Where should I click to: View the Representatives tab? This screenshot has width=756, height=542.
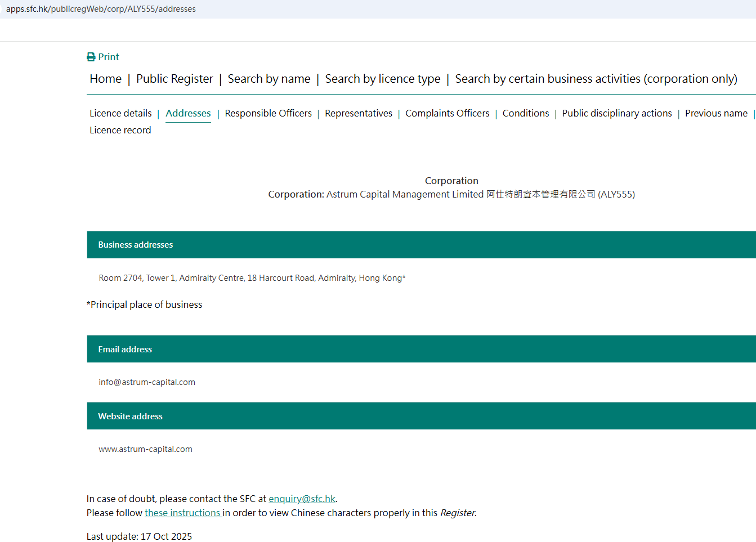pyautogui.click(x=359, y=113)
